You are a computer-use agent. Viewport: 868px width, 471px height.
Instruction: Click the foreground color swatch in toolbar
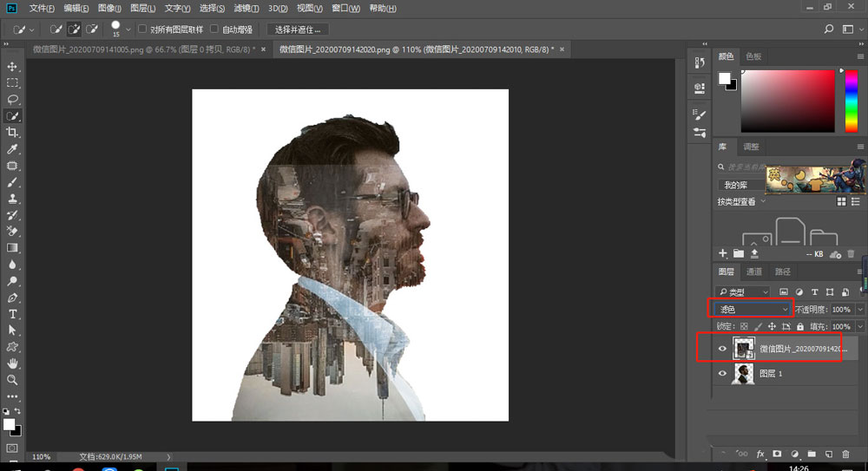tap(10, 424)
